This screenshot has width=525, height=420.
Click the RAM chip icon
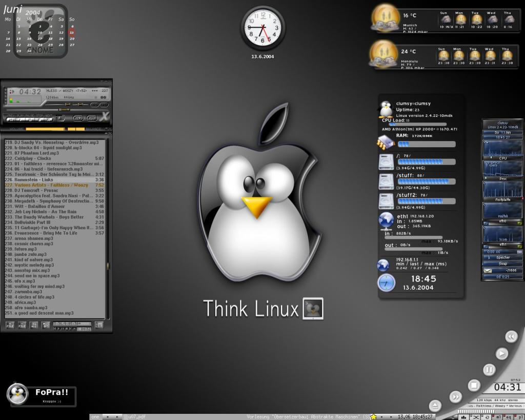click(x=386, y=143)
